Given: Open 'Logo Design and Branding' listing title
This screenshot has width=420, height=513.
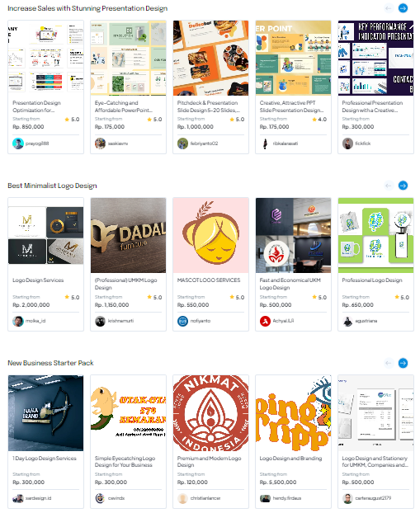Looking at the screenshot, I should click(290, 459).
